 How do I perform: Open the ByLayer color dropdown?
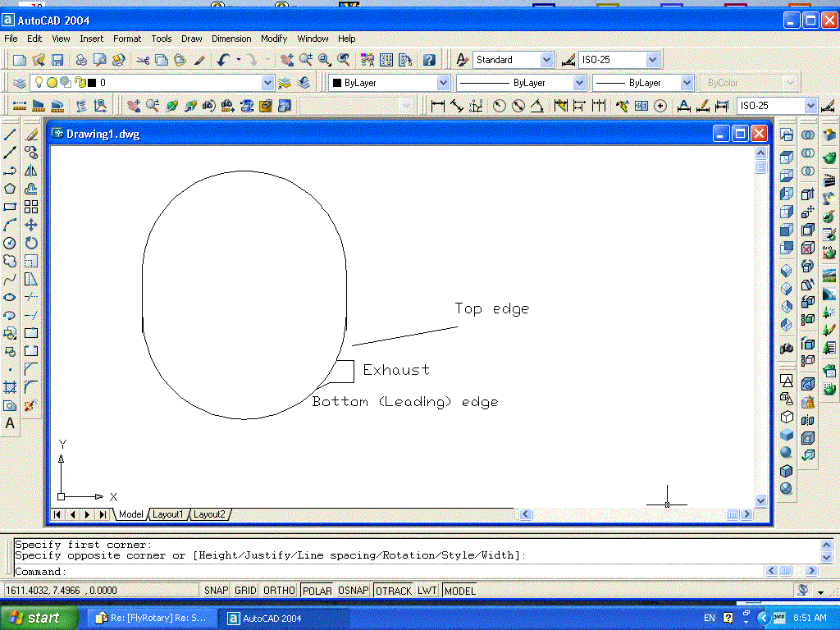(443, 83)
